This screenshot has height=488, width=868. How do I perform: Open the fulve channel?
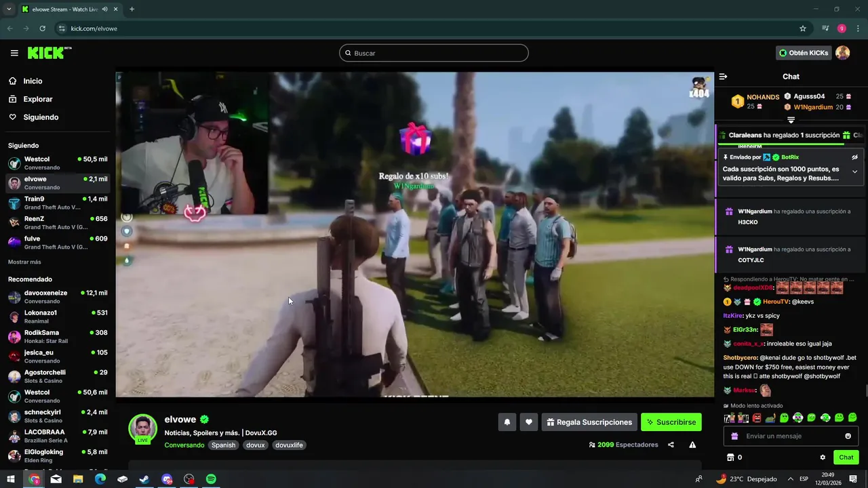click(58, 243)
